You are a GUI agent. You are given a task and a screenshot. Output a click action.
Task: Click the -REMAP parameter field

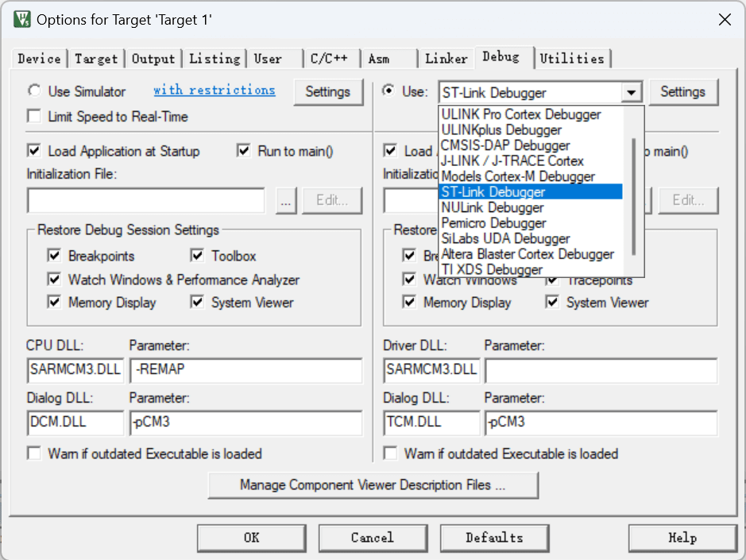[245, 369]
